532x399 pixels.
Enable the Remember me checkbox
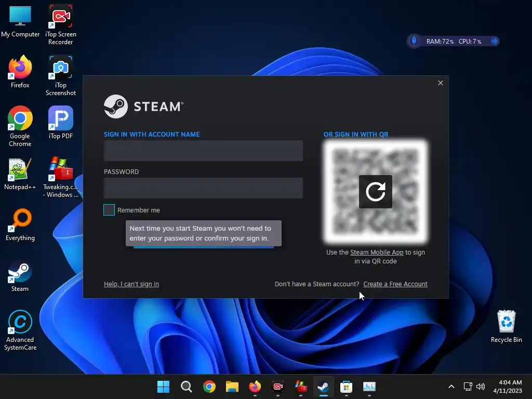coord(109,210)
